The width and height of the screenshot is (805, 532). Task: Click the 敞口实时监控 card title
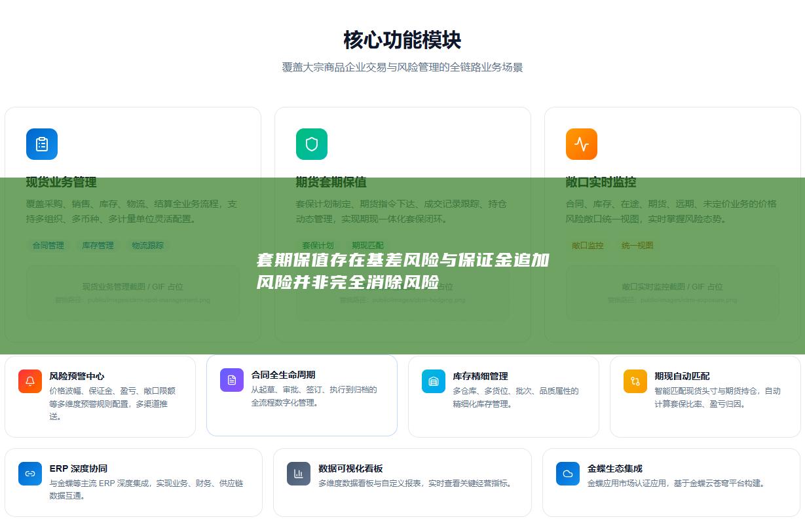[x=601, y=182]
